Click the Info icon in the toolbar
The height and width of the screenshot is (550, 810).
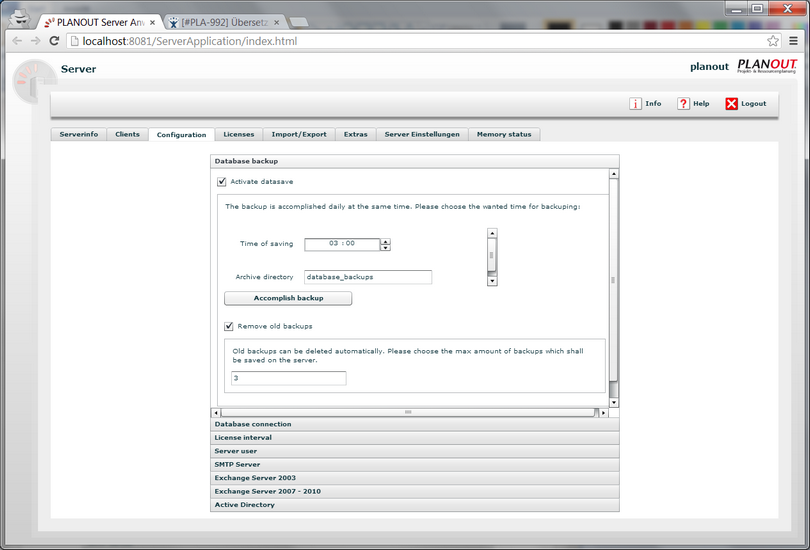click(x=635, y=104)
